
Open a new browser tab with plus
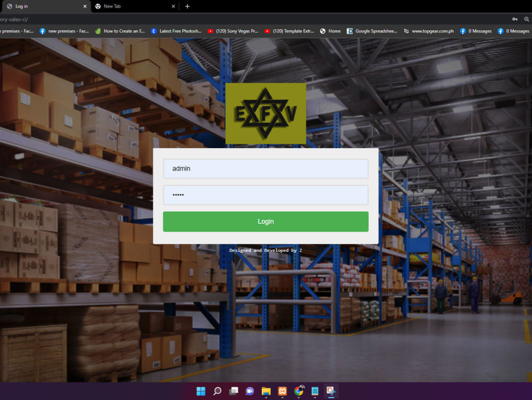[x=187, y=6]
